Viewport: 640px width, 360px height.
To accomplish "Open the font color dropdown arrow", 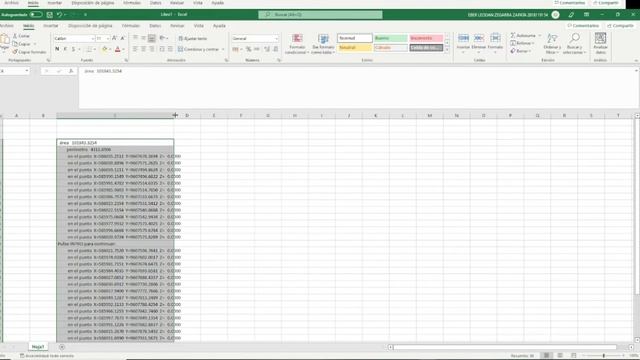I will pyautogui.click(x=123, y=49).
